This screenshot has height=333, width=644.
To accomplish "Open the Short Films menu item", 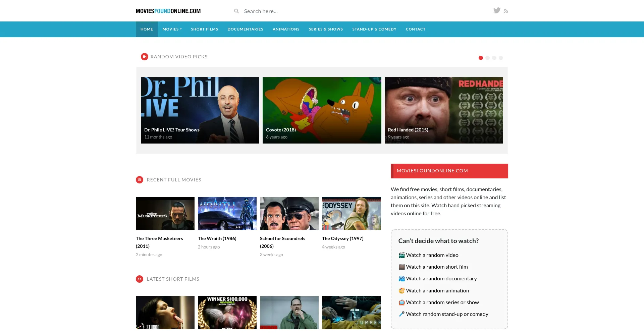I will point(205,29).
